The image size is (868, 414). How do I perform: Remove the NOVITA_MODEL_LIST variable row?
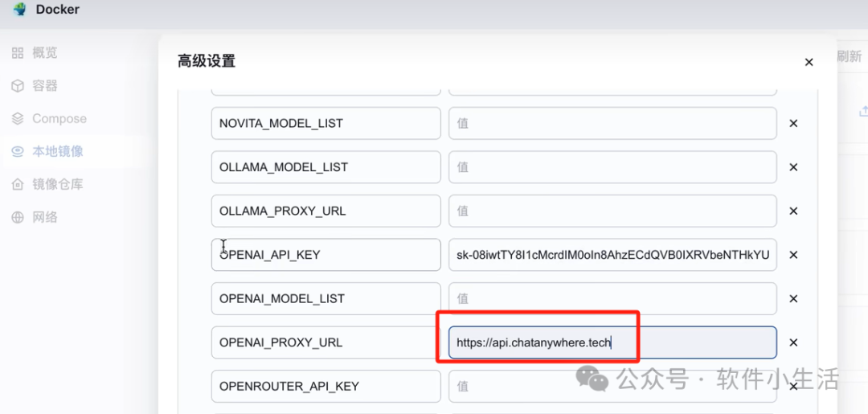(793, 124)
